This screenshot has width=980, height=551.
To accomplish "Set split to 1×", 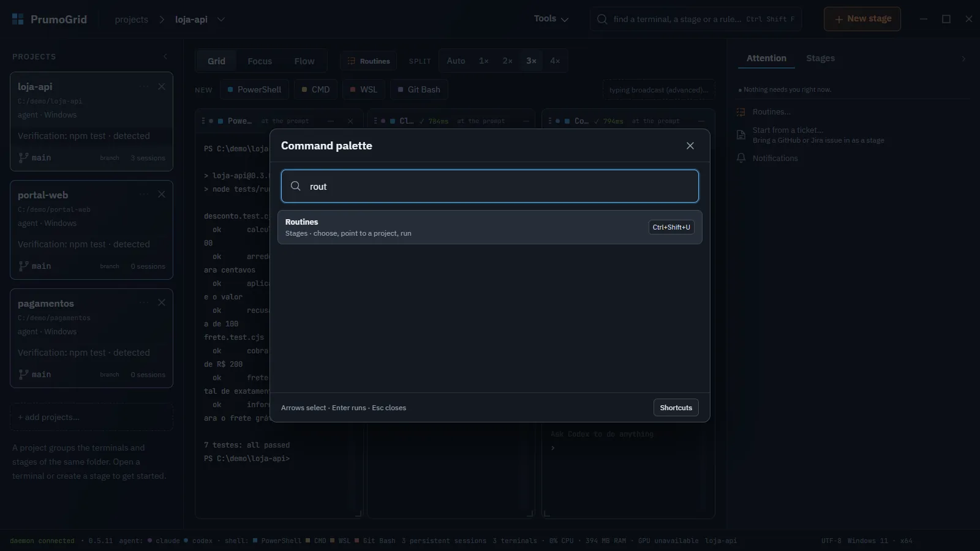I will [x=484, y=61].
